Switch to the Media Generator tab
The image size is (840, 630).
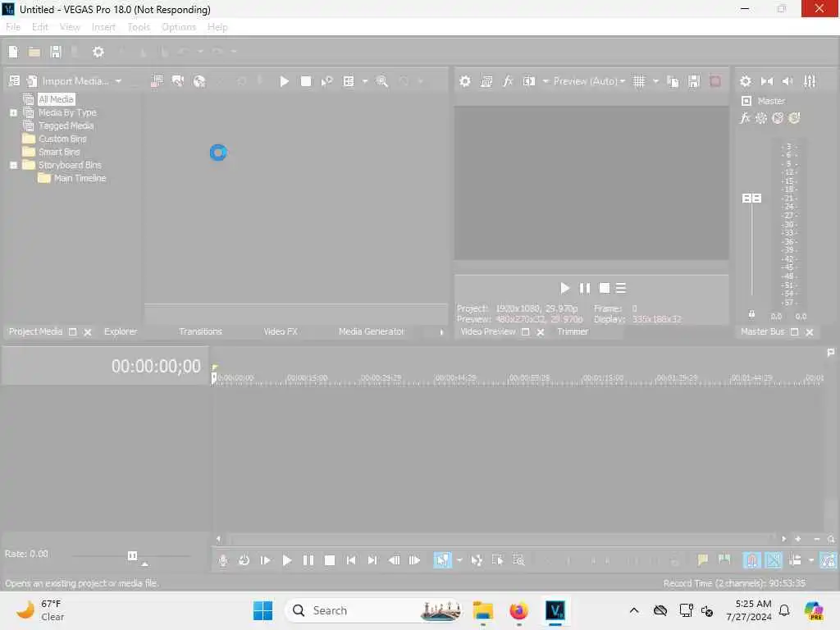coord(372,331)
